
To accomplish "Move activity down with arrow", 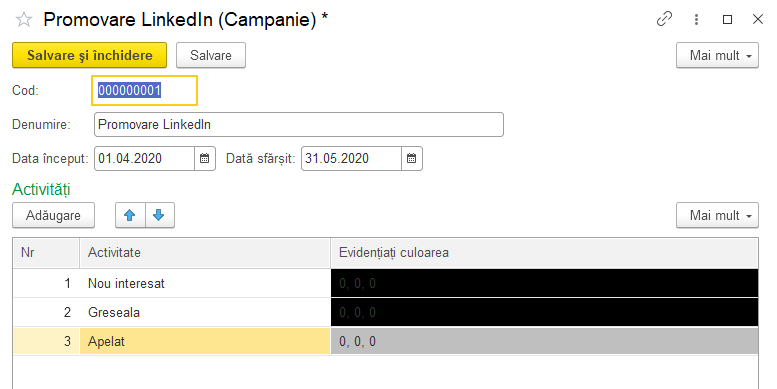I will (x=160, y=215).
